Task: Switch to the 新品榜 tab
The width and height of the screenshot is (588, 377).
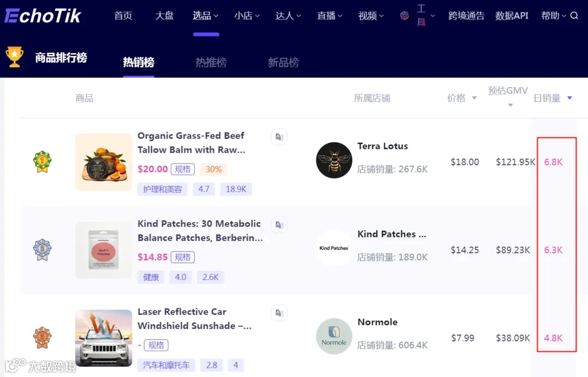Action: (x=284, y=62)
